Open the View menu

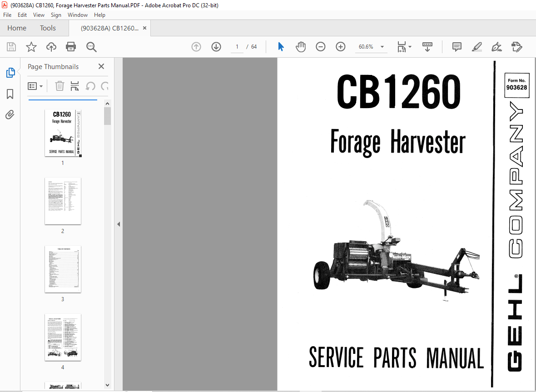coord(39,15)
